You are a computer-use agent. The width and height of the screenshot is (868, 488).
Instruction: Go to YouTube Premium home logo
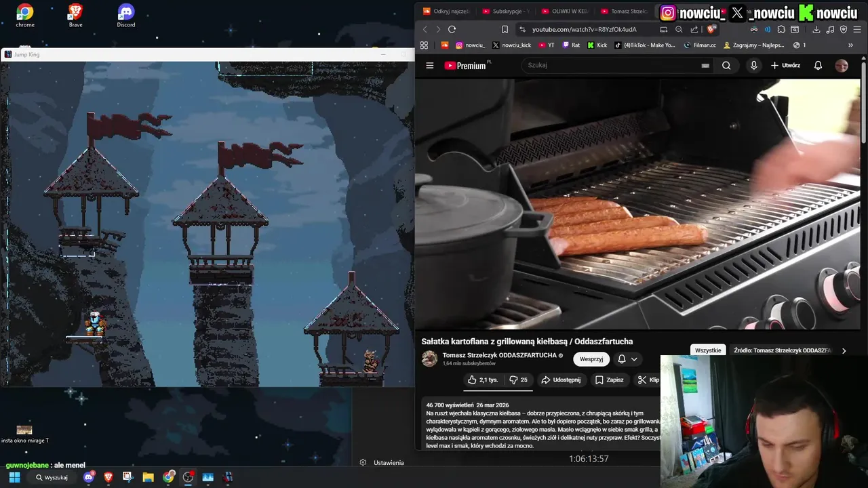(467, 65)
